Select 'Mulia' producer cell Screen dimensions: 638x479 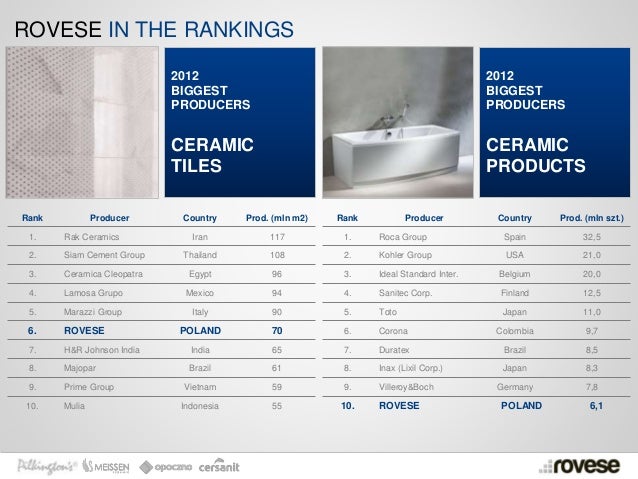click(74, 406)
